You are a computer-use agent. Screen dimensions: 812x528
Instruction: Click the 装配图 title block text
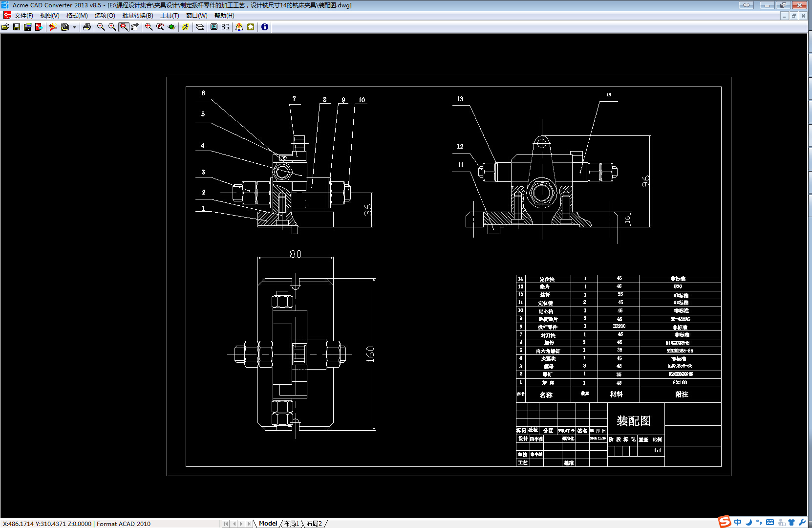[x=634, y=421]
